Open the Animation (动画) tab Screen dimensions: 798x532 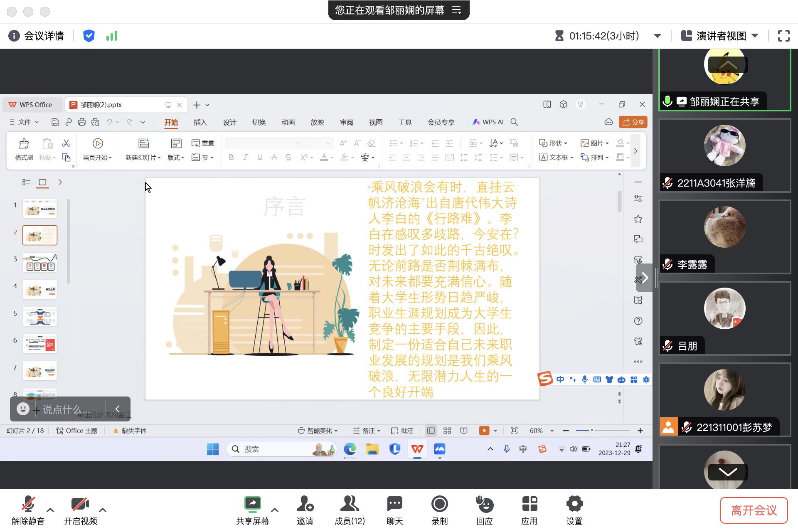point(288,122)
